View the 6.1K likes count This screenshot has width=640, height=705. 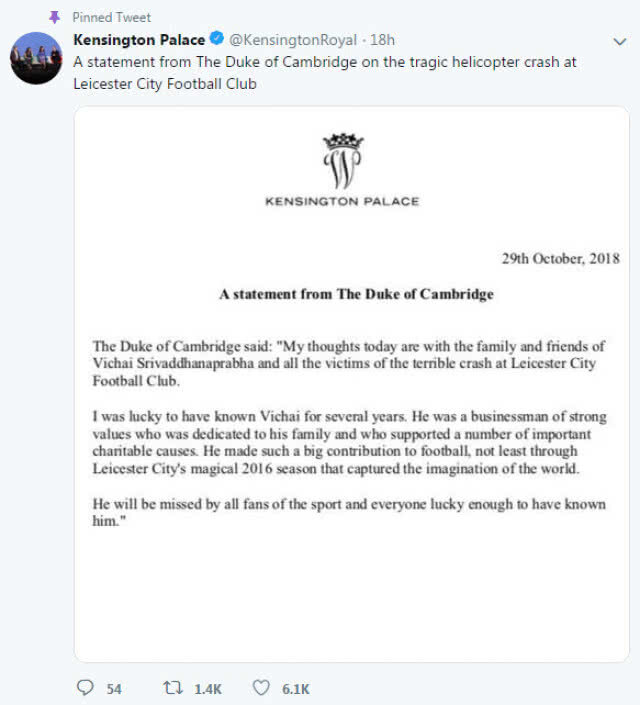tap(295, 689)
